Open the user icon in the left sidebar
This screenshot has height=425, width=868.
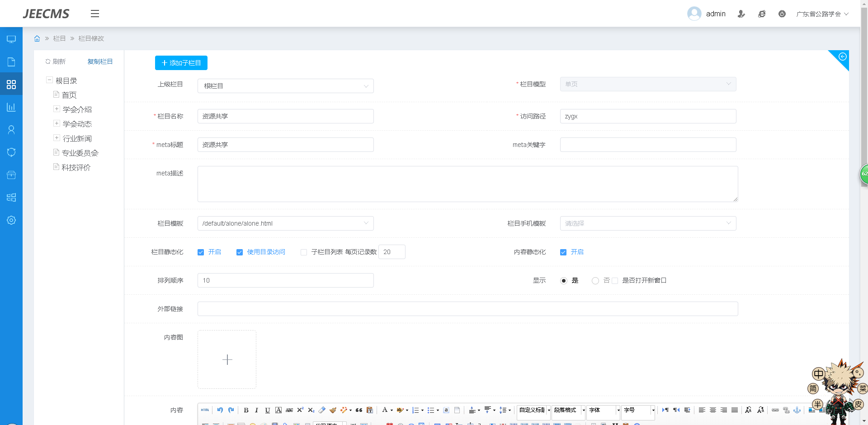(x=11, y=130)
